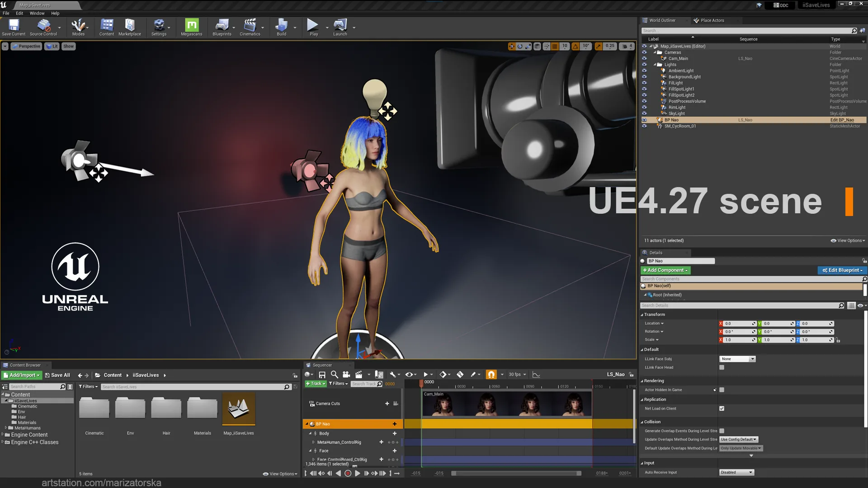Viewport: 868px width, 488px height.
Task: Click the Sequencer create camera icon
Action: 346,375
